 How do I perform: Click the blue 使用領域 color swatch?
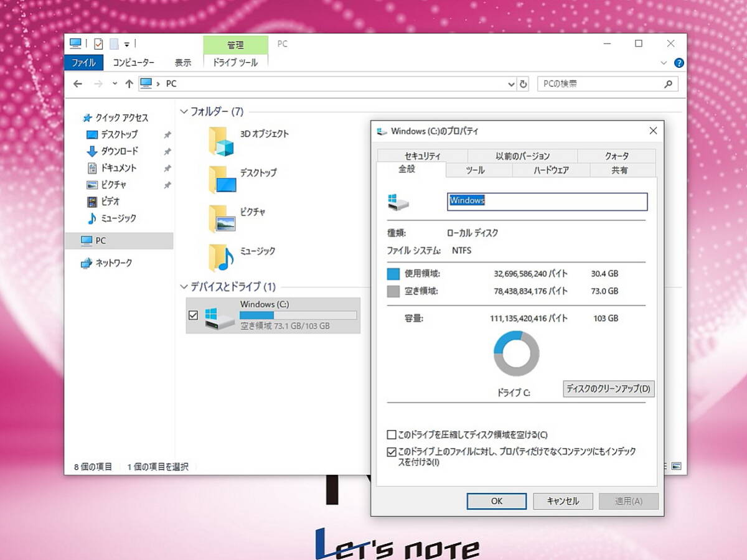point(393,274)
